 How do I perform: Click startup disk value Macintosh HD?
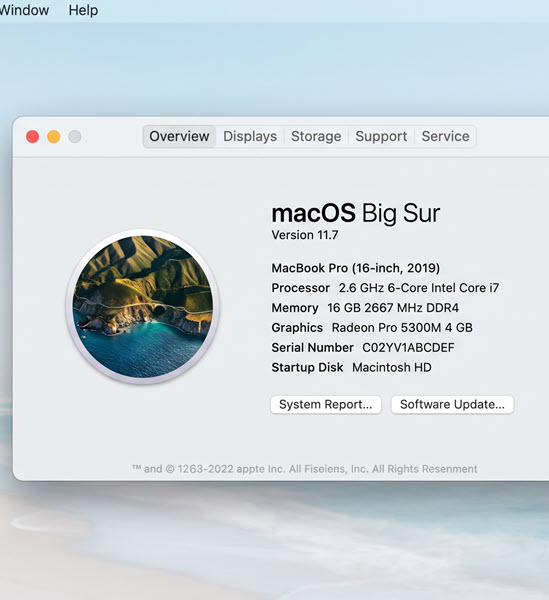[x=392, y=367]
